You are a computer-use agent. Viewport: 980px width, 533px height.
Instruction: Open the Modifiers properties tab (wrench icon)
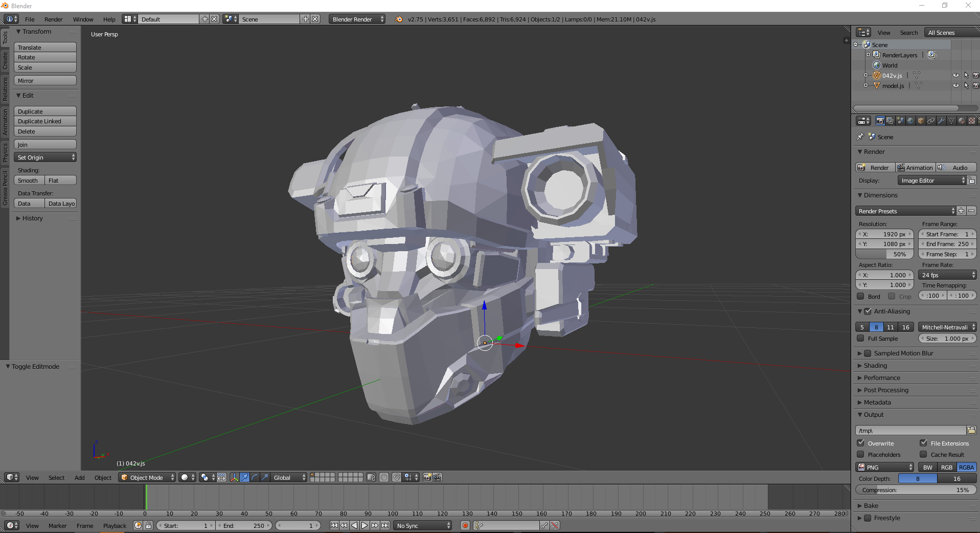click(x=941, y=121)
